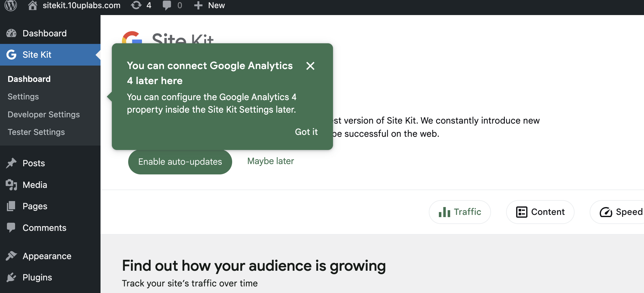Click pending comments count 0

(x=180, y=5)
